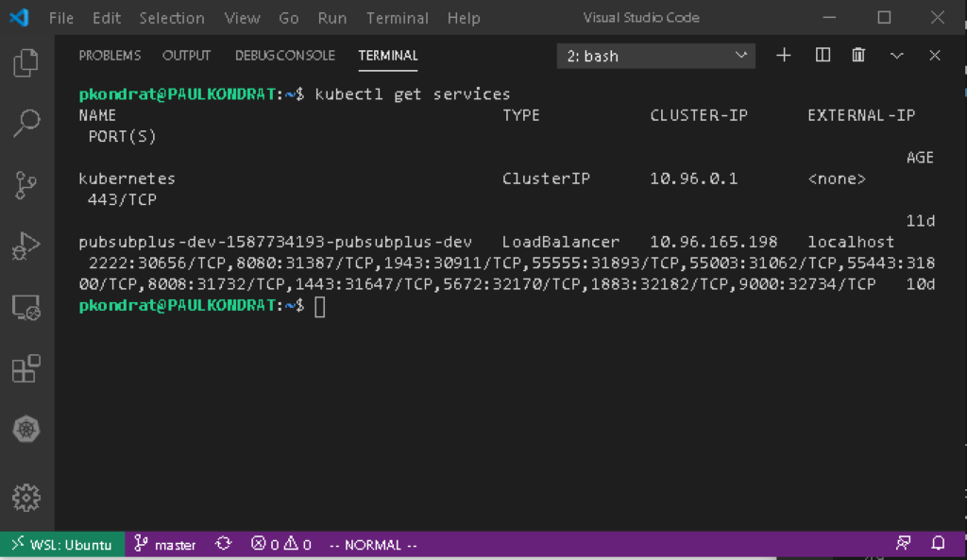Open the Source Control view icon
This screenshot has width=967, height=560.
pyautogui.click(x=26, y=185)
